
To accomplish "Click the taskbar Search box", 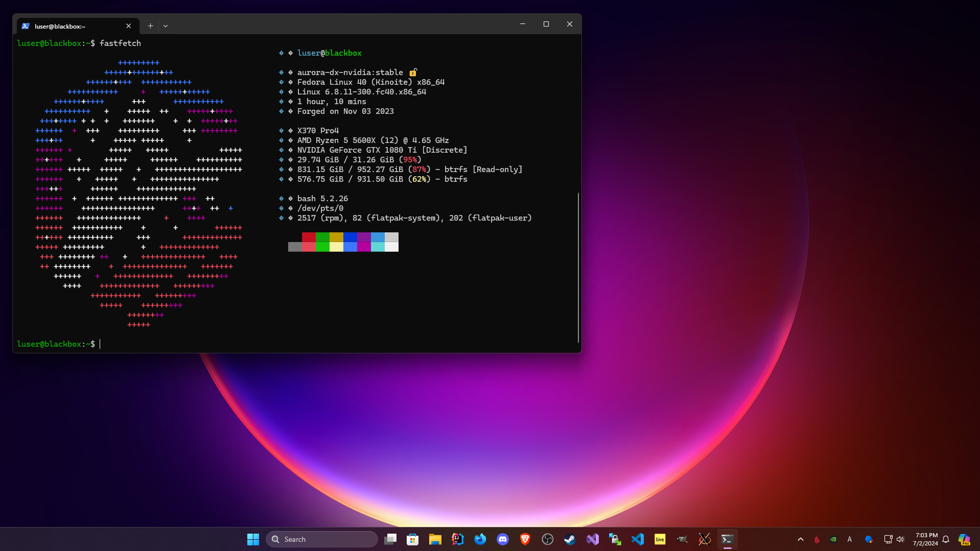I will 322,539.
